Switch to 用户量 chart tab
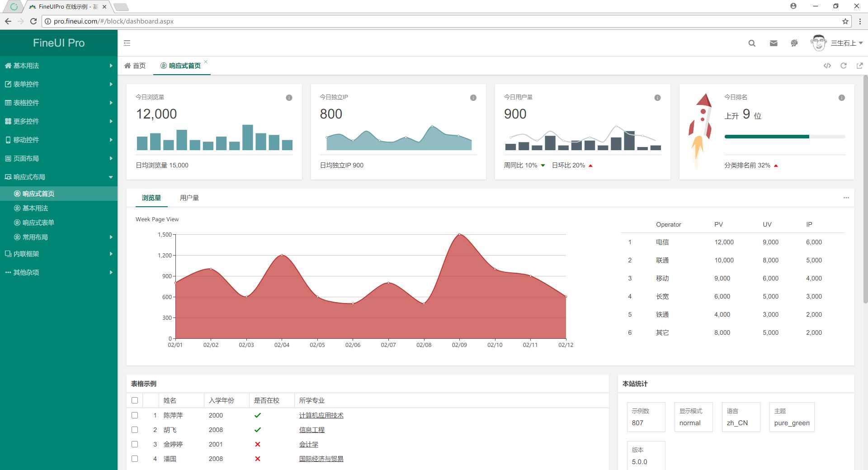This screenshot has width=868, height=470. [189, 198]
